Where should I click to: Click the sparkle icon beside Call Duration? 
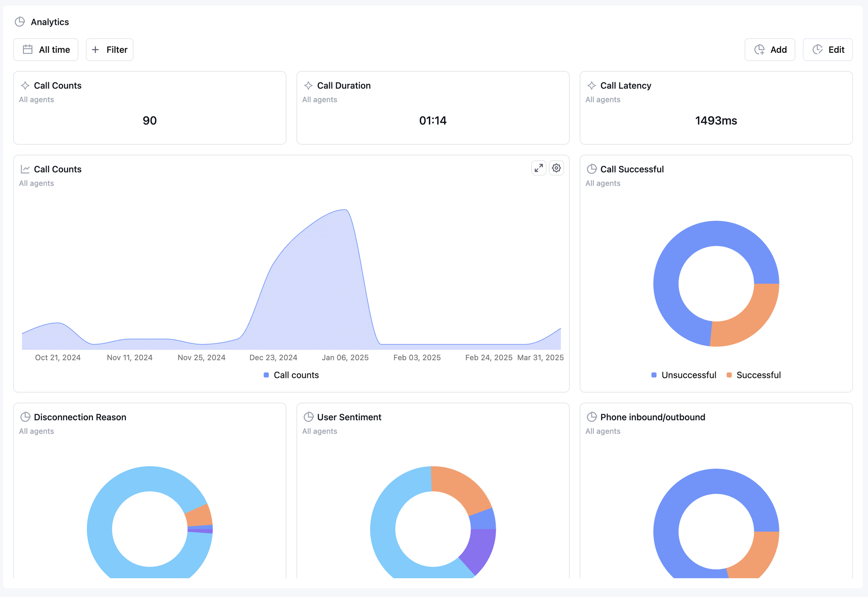308,86
